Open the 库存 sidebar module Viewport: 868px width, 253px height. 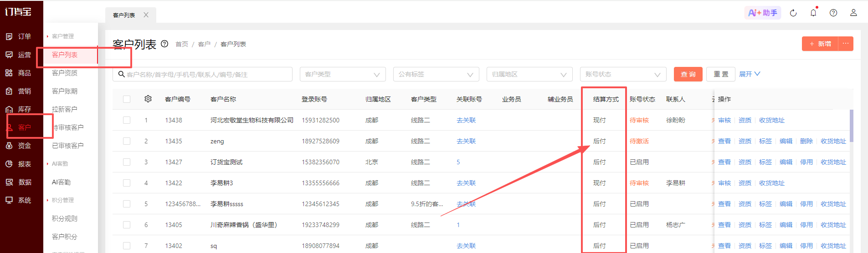18,109
